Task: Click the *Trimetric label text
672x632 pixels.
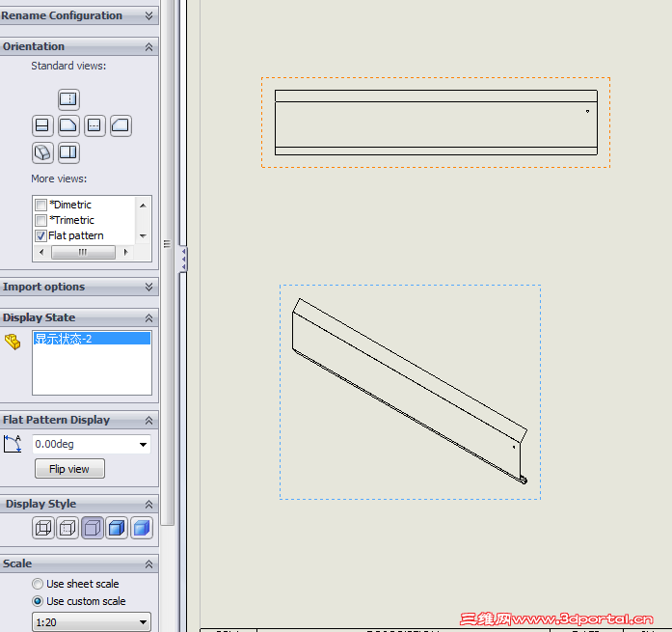Action: coord(71,220)
